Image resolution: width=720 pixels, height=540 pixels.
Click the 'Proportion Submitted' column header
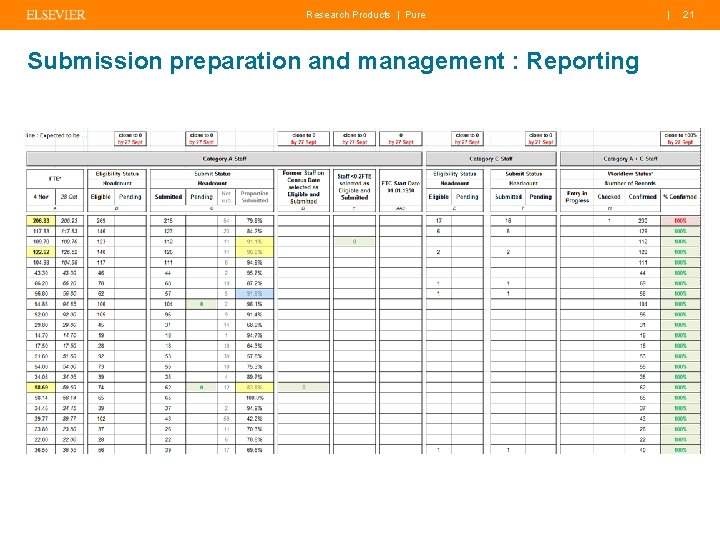tap(254, 197)
